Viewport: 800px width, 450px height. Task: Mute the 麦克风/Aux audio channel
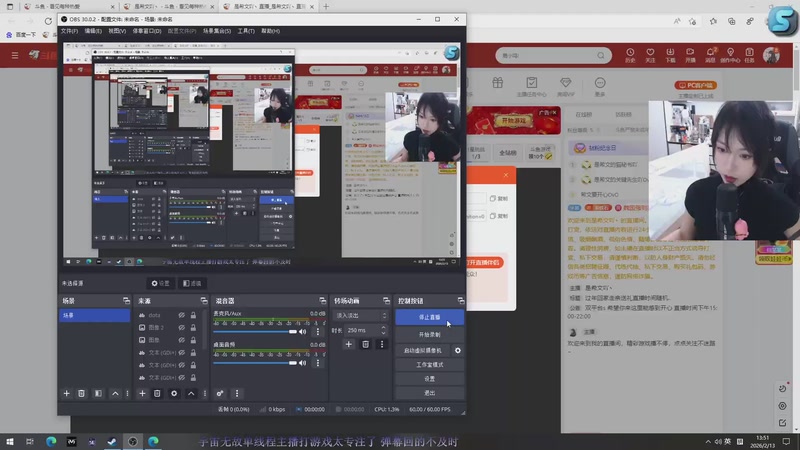[x=303, y=332]
